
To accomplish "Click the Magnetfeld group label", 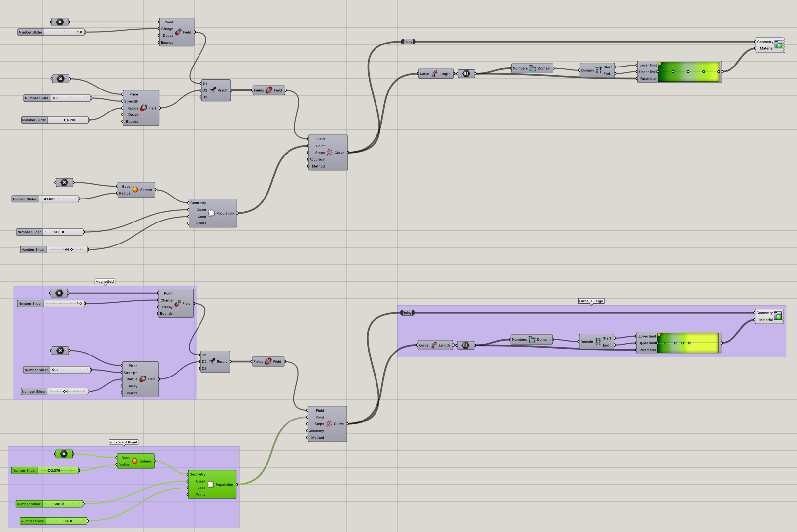I will (104, 281).
